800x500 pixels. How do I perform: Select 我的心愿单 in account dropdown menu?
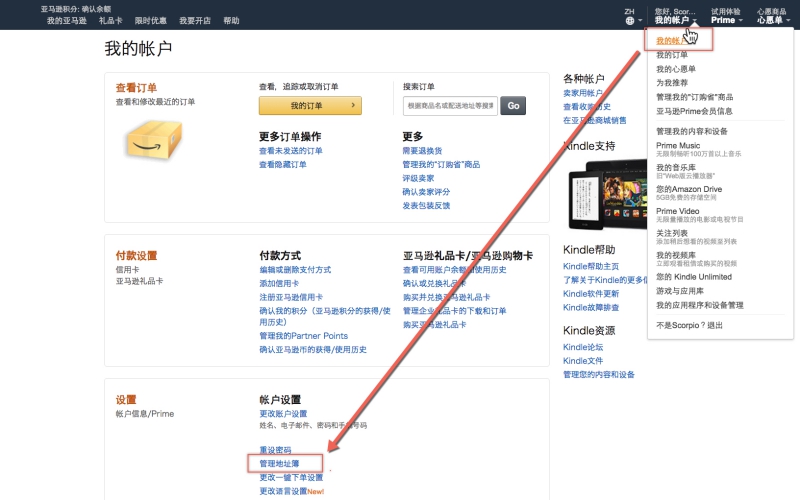point(676,69)
